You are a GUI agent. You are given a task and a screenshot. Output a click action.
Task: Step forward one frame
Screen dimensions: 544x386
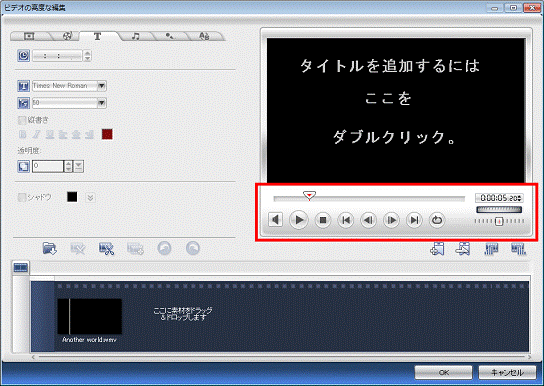tap(391, 220)
